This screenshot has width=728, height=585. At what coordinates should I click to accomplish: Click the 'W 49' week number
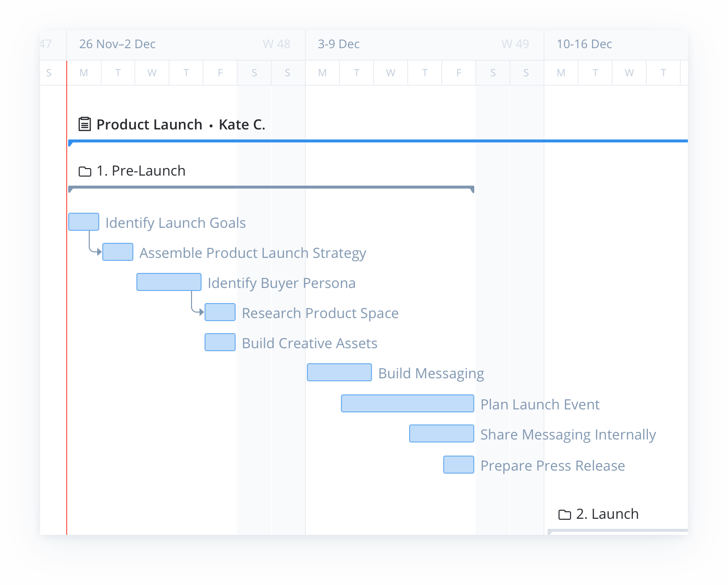(x=515, y=44)
